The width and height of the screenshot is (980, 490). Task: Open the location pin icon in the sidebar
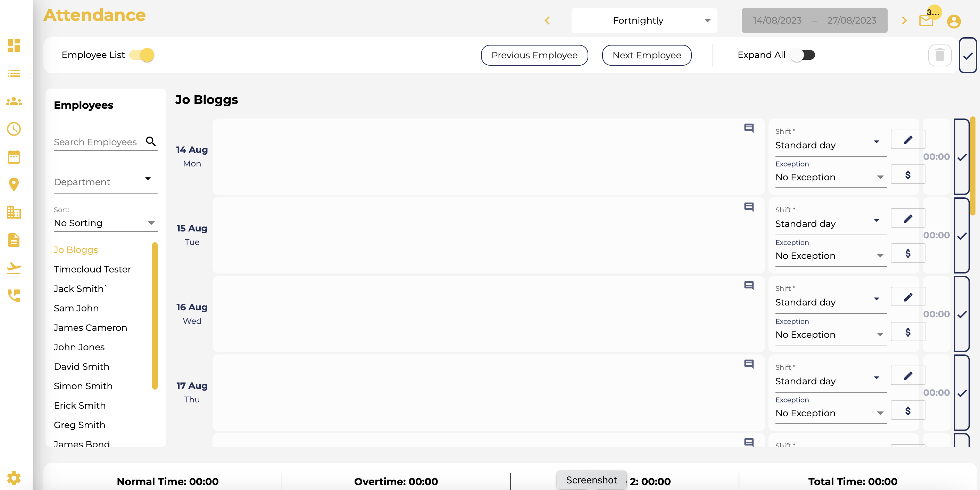coord(14,184)
